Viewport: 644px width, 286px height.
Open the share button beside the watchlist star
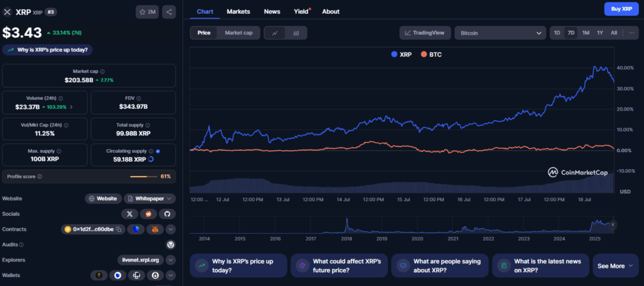(169, 12)
